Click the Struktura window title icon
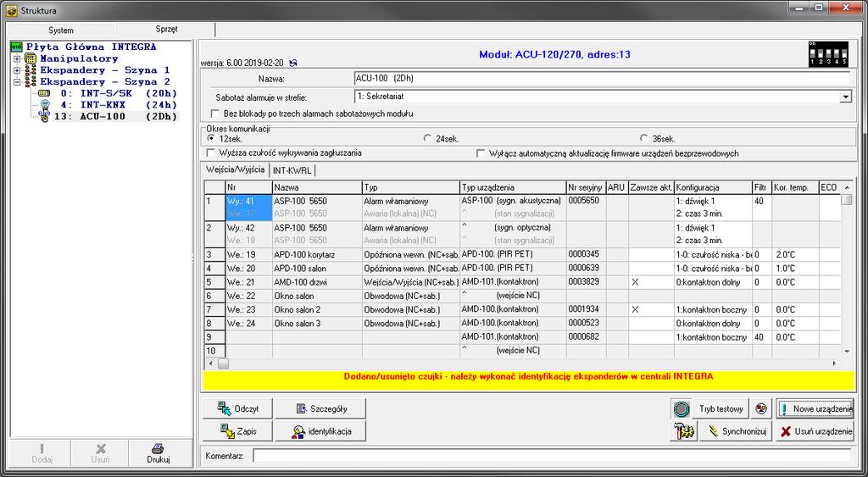 tap(12, 10)
